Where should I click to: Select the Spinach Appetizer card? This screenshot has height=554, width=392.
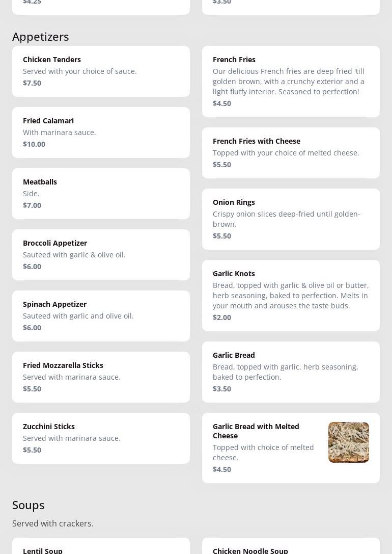point(101,316)
